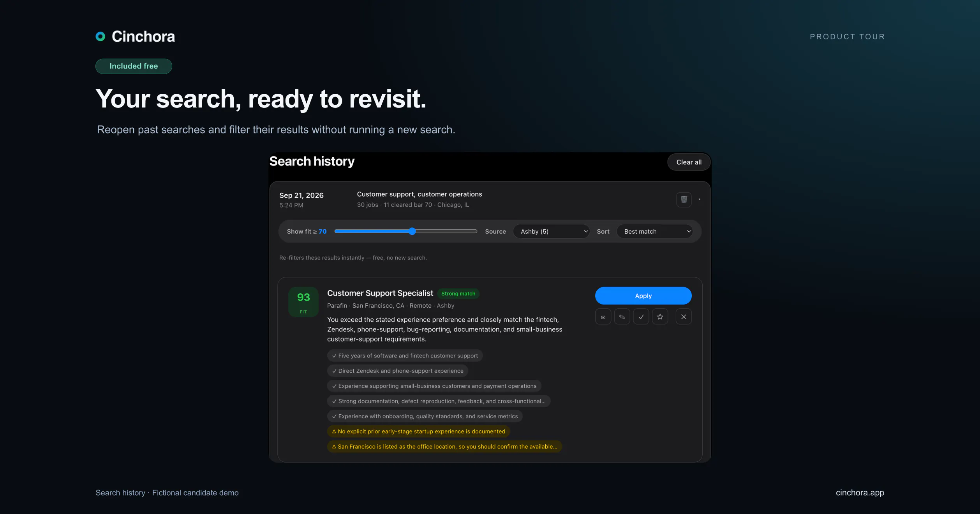Open the Source dropdown showing Ashby (5)
The width and height of the screenshot is (980, 514).
(552, 231)
